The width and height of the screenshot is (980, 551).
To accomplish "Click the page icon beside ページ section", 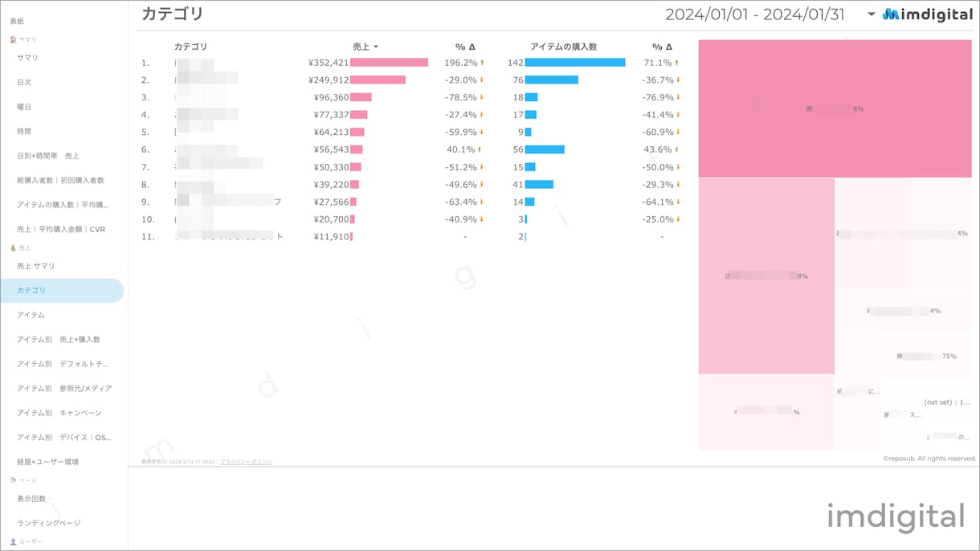I will (x=13, y=480).
